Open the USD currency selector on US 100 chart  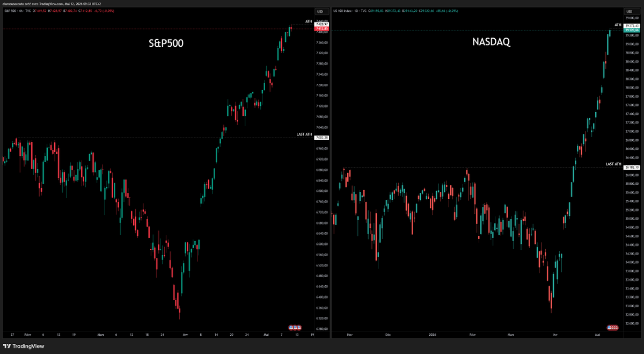click(631, 11)
